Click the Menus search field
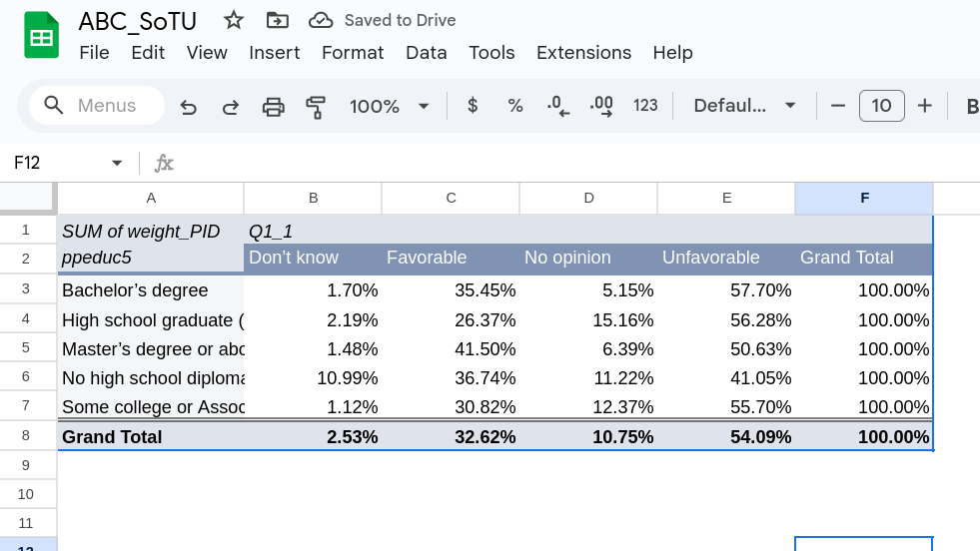Viewport: 980px width, 551px height. 97,106
